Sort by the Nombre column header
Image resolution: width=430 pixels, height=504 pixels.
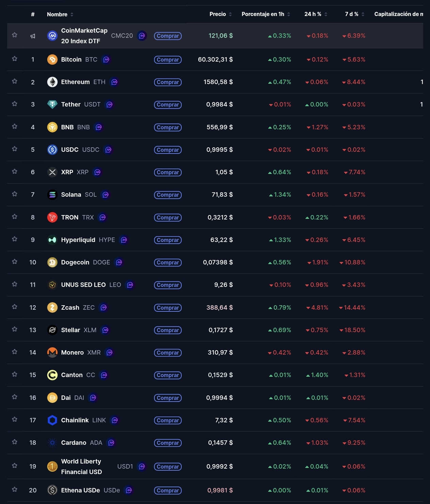(x=60, y=14)
